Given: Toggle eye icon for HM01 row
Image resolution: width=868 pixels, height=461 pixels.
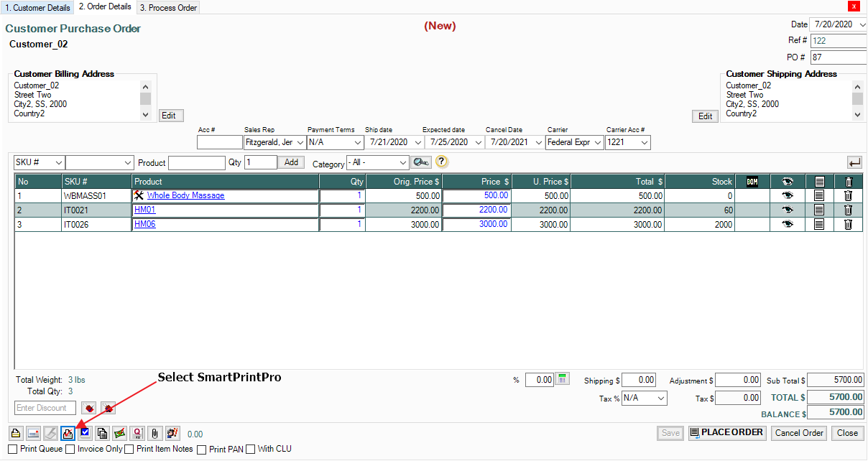Looking at the screenshot, I should click(x=788, y=210).
